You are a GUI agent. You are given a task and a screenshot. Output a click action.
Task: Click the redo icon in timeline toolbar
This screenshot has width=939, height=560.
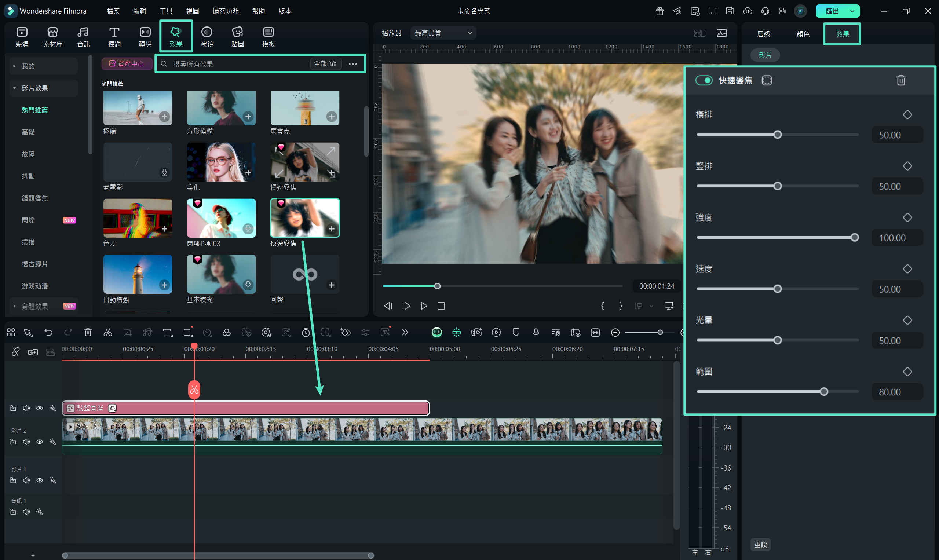click(68, 332)
